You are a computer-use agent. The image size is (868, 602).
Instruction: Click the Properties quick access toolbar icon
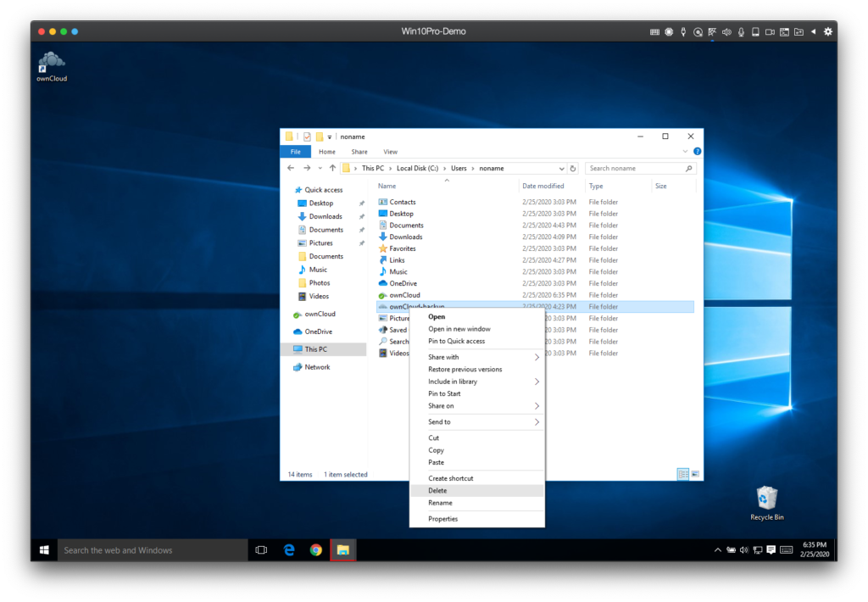pyautogui.click(x=307, y=137)
